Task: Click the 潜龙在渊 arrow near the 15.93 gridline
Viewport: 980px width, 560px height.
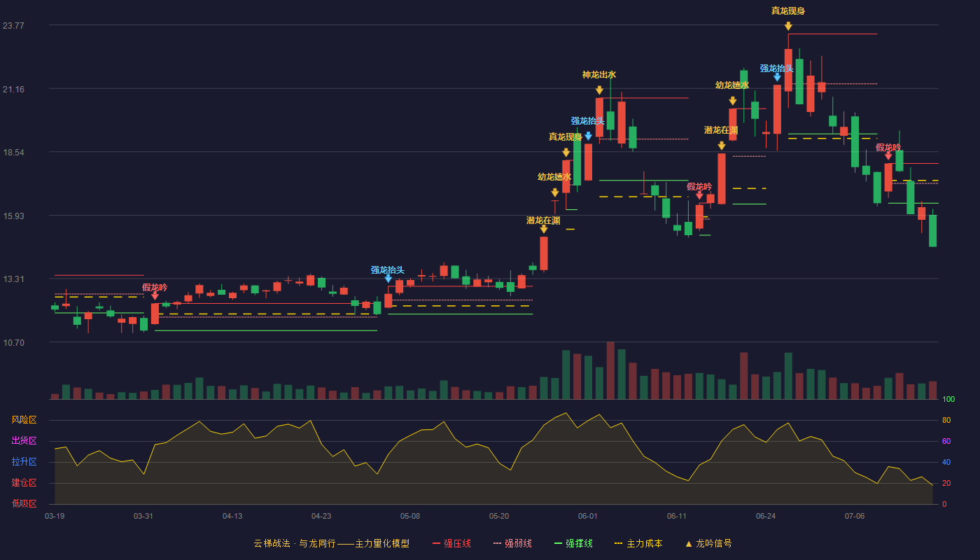Action: [x=543, y=229]
